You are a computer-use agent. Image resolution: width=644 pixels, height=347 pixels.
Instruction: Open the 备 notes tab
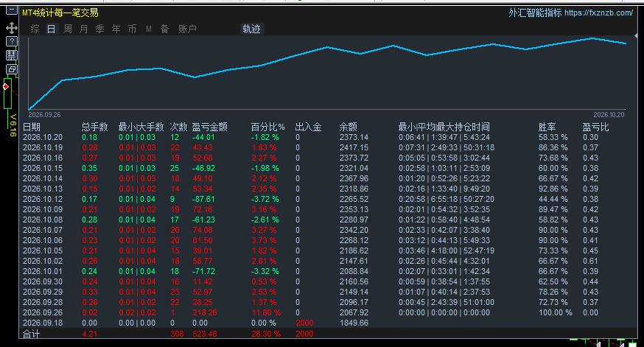(165, 29)
